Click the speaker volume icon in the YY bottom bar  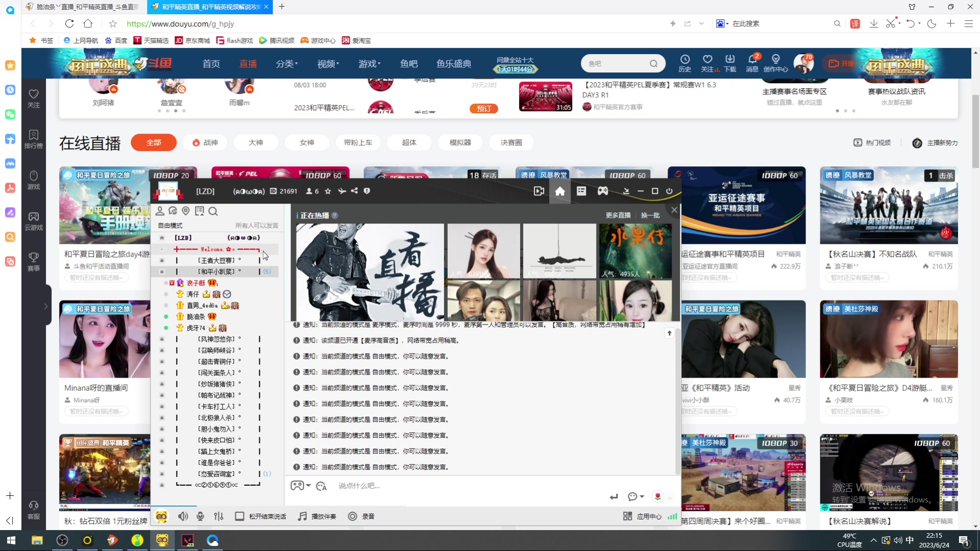coord(183,516)
